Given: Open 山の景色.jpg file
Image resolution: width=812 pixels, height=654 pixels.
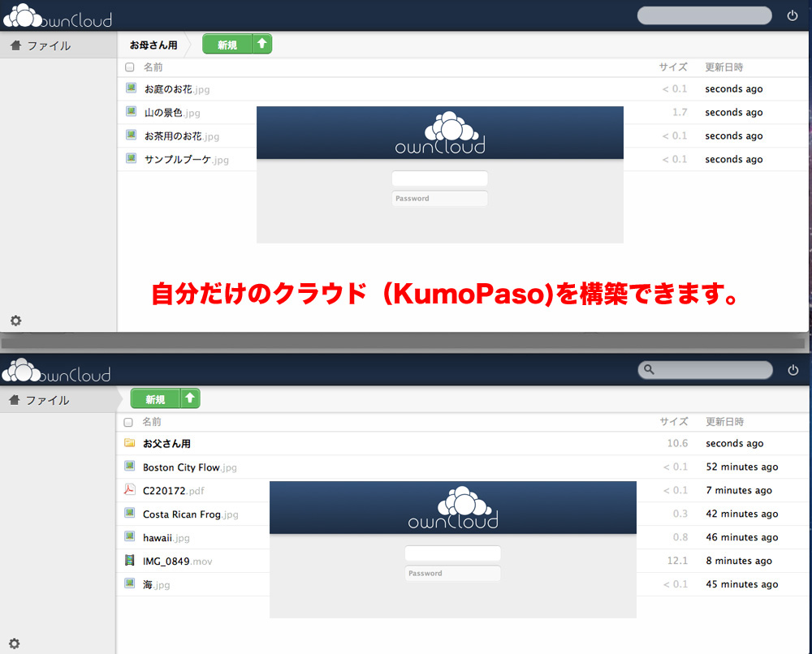Looking at the screenshot, I should point(172,112).
